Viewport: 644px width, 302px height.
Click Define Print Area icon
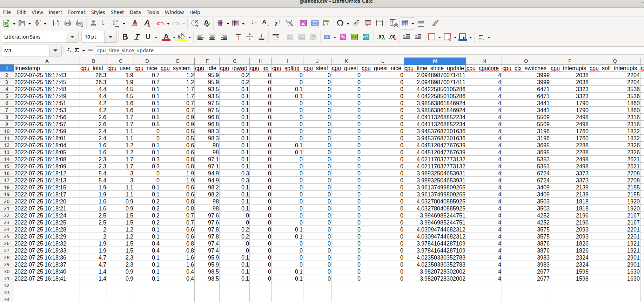point(394,24)
